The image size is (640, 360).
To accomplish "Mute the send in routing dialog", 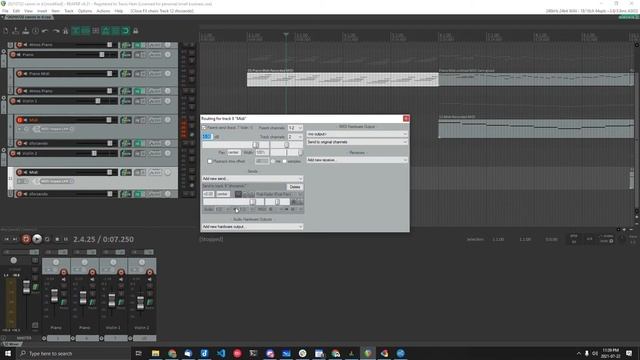I will (x=238, y=194).
